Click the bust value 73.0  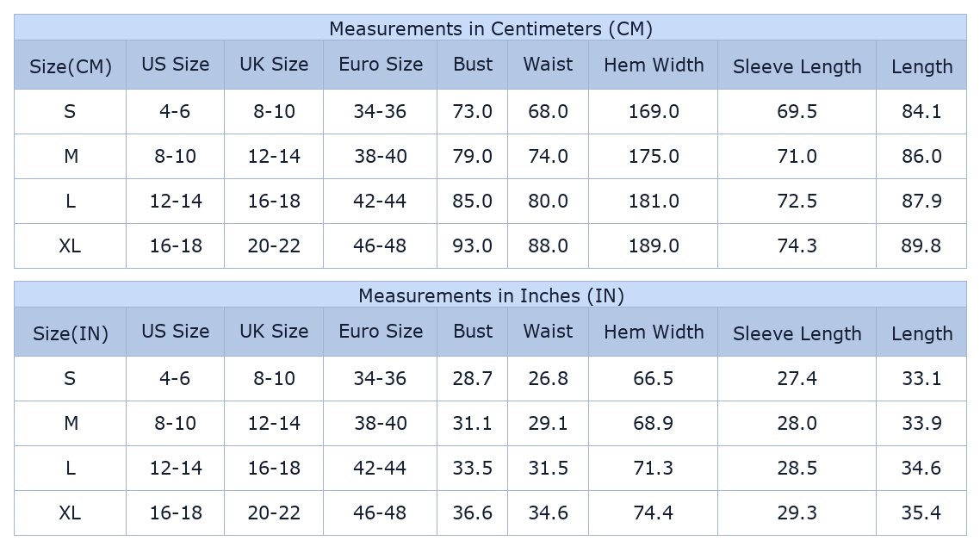[473, 112]
